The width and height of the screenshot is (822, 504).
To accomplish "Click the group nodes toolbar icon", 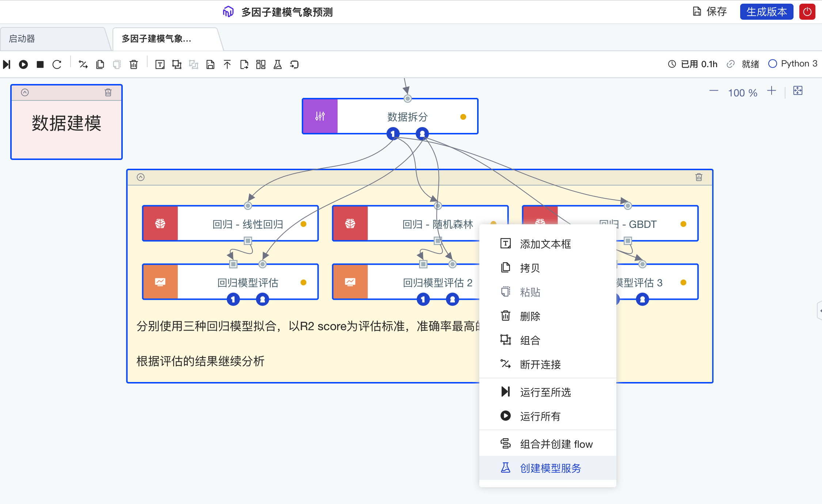I will 177,65.
